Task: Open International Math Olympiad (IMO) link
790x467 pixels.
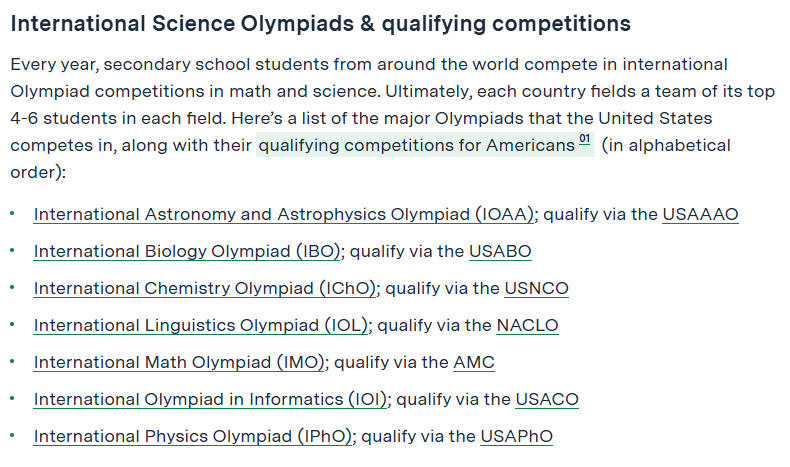Action: (x=179, y=362)
